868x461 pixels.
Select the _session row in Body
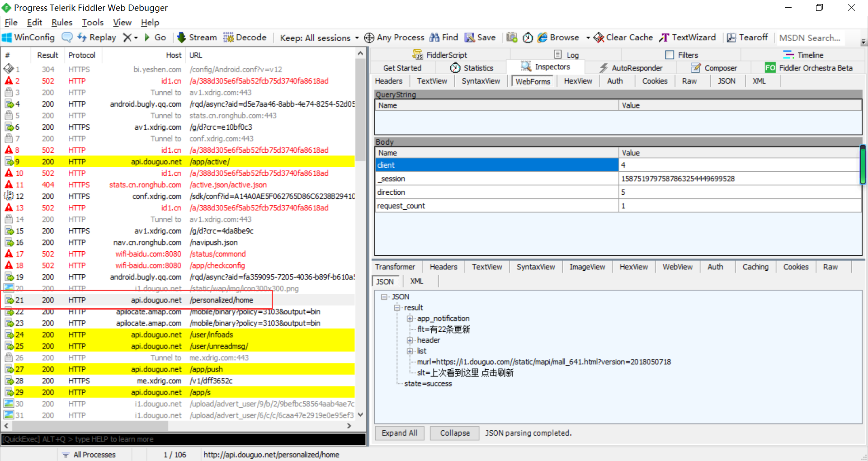[x=618, y=179]
